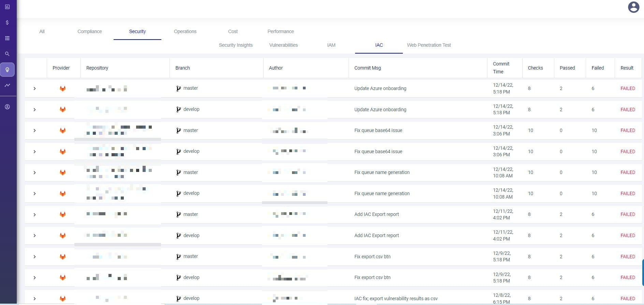Open the trend line analytics icon
The image size is (644, 305).
click(x=7, y=85)
